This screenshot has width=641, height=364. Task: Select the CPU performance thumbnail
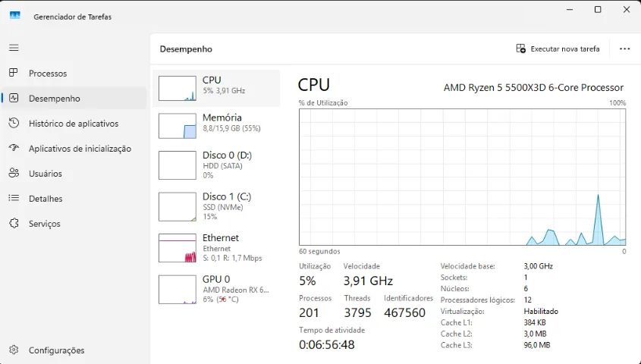point(178,88)
